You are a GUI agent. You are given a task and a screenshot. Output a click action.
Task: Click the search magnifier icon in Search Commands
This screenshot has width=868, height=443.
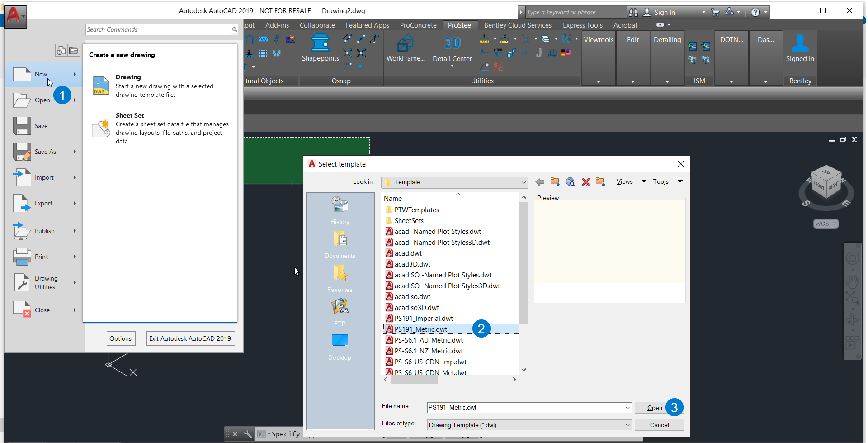[x=235, y=29]
